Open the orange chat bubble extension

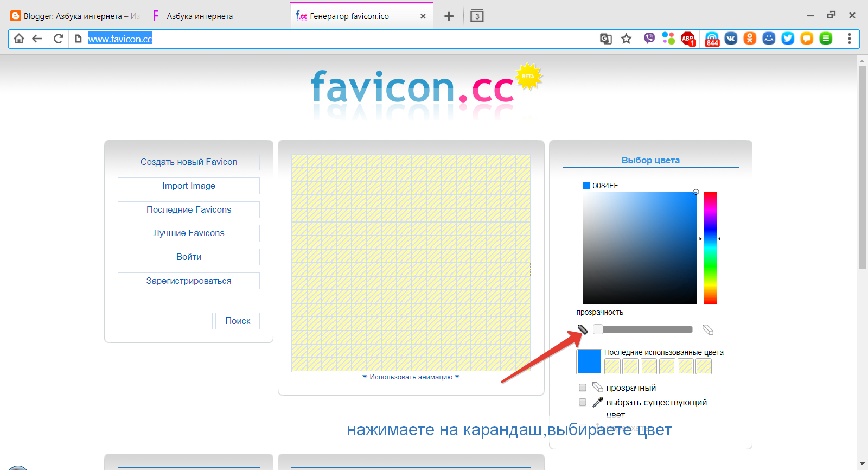807,39
